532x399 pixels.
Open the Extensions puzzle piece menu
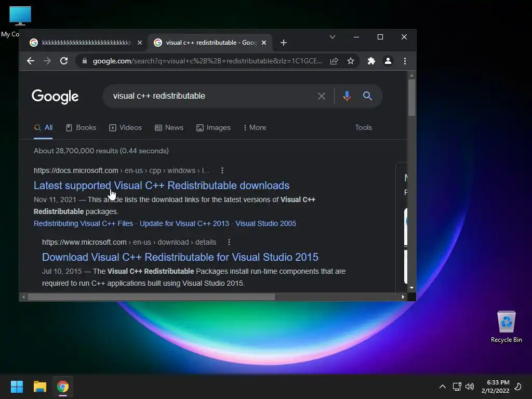[371, 61]
